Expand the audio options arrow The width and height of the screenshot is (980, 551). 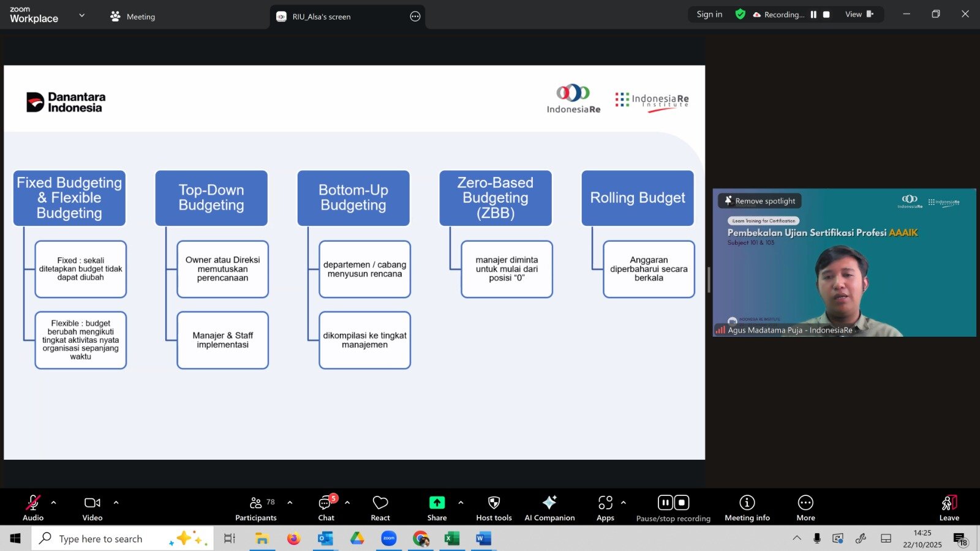pyautogui.click(x=54, y=503)
